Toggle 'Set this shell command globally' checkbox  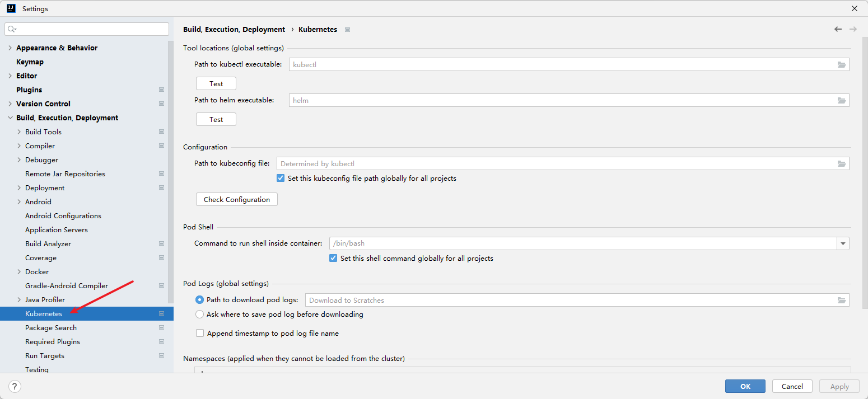tap(333, 259)
